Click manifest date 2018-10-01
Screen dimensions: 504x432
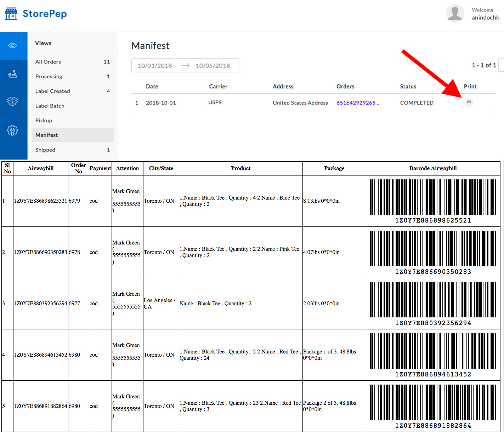coord(161,103)
